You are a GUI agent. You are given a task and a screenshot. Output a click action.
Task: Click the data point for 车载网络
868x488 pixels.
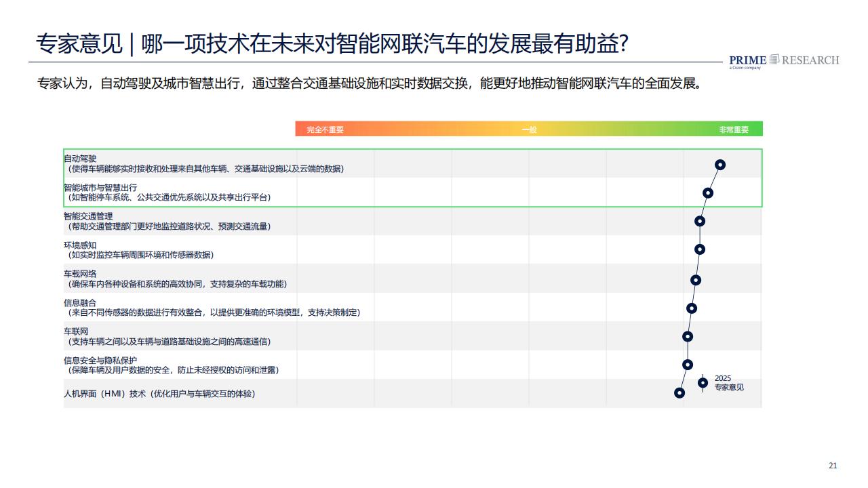(696, 280)
